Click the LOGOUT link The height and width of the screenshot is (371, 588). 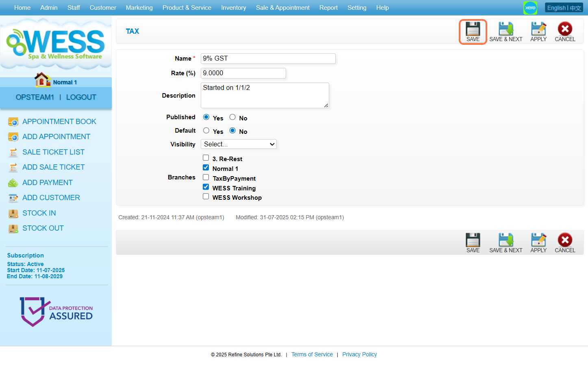click(81, 97)
